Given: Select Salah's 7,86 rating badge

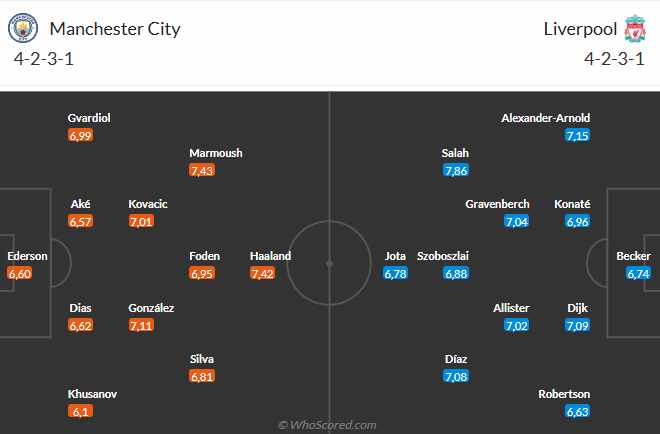Looking at the screenshot, I should 456,170.
